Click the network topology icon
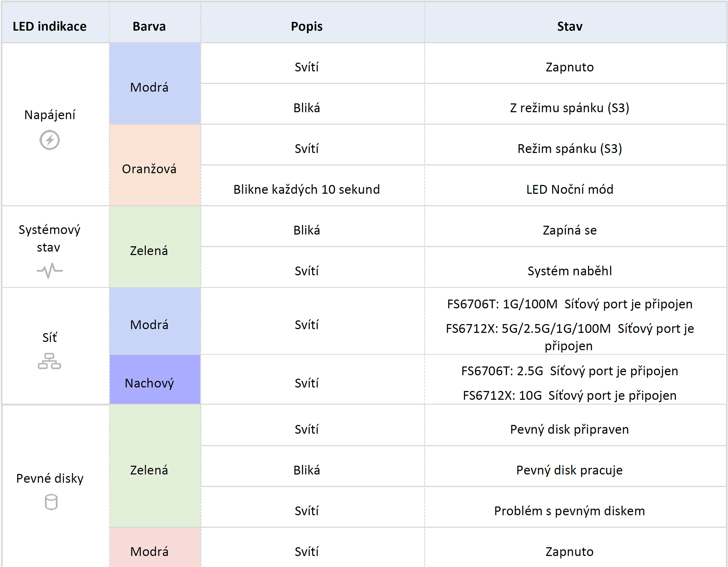728x567 pixels. point(49,361)
